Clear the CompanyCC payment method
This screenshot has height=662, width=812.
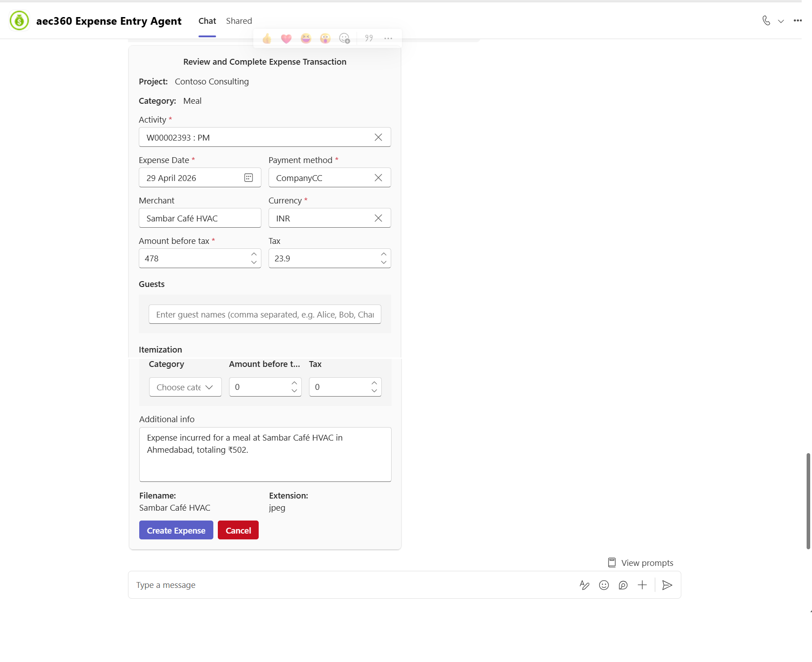379,178
